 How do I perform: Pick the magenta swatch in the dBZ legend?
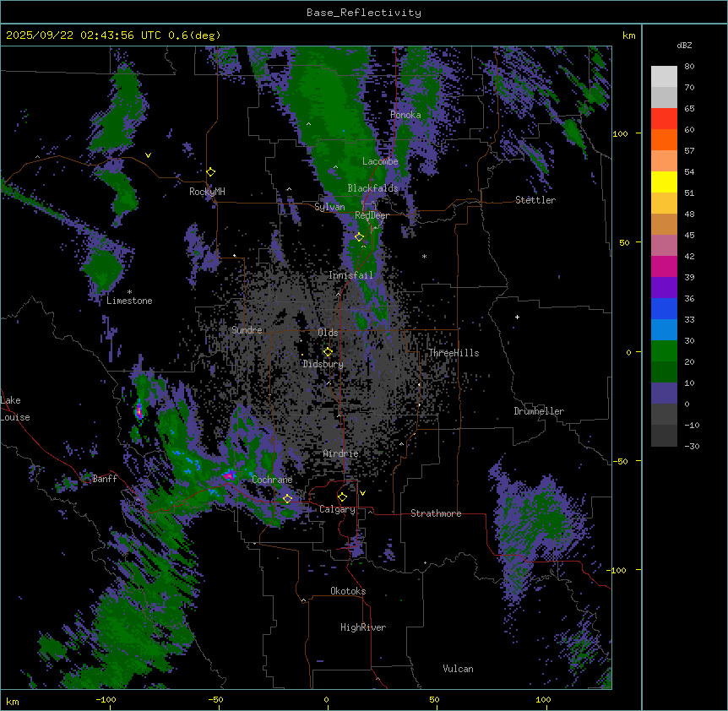coord(664,266)
